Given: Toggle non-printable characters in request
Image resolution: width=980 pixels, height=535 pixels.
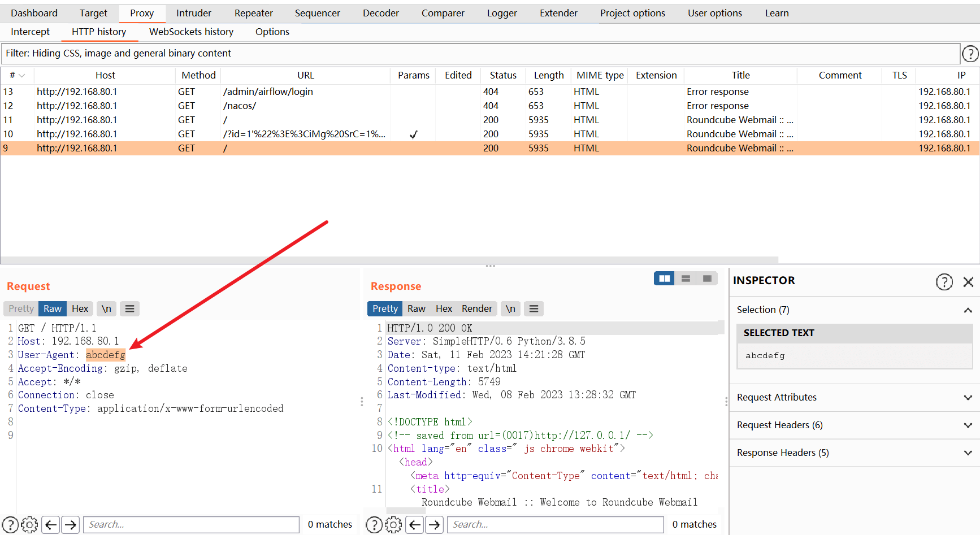Looking at the screenshot, I should 106,308.
